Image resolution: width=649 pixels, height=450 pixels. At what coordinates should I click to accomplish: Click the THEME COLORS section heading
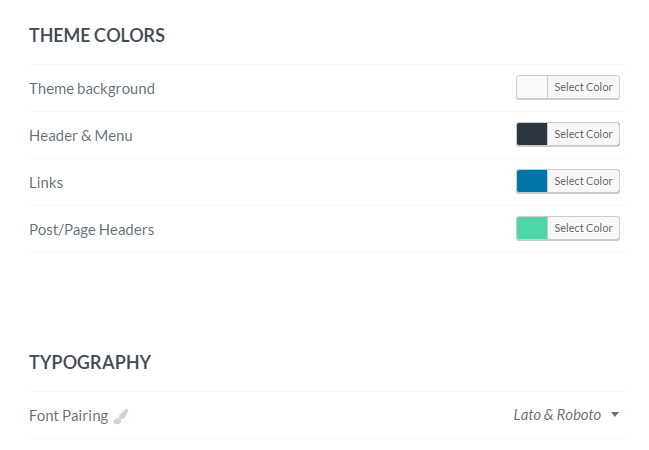pyautogui.click(x=97, y=36)
